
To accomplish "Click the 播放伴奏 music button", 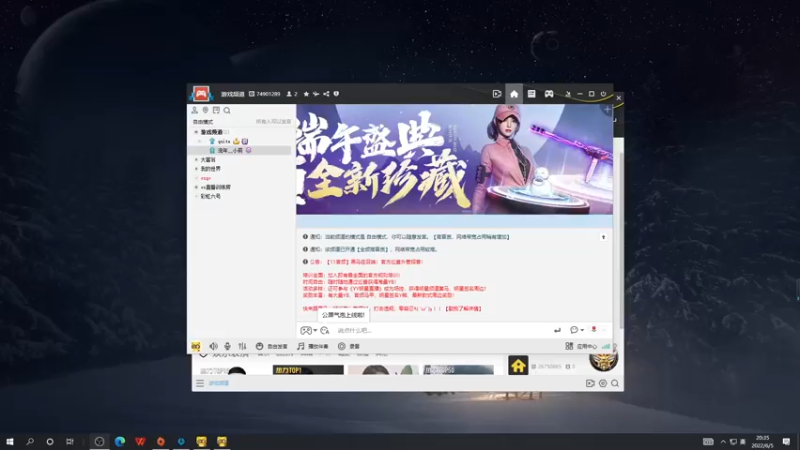I will pos(313,346).
